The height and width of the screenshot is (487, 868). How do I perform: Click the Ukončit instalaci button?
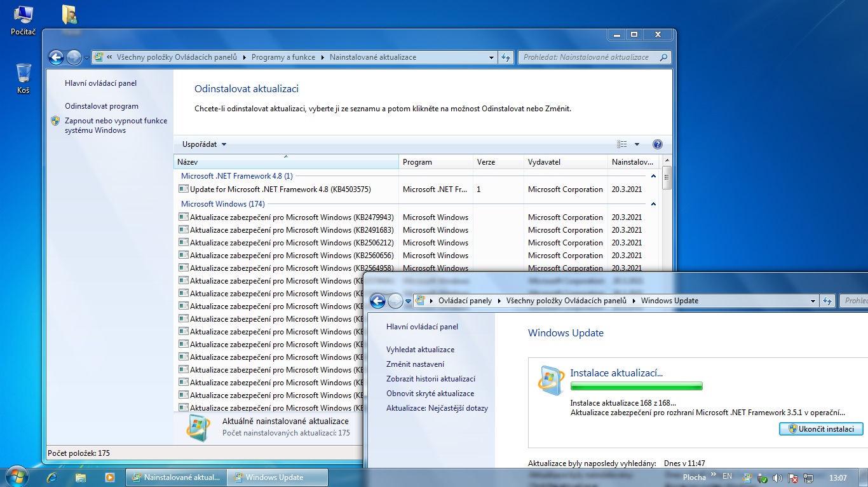[x=821, y=429]
